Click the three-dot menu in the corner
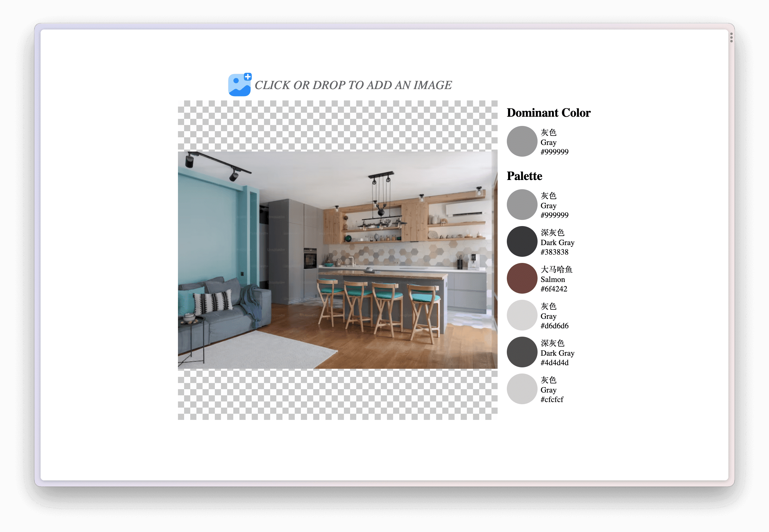This screenshot has height=532, width=769. [x=731, y=38]
